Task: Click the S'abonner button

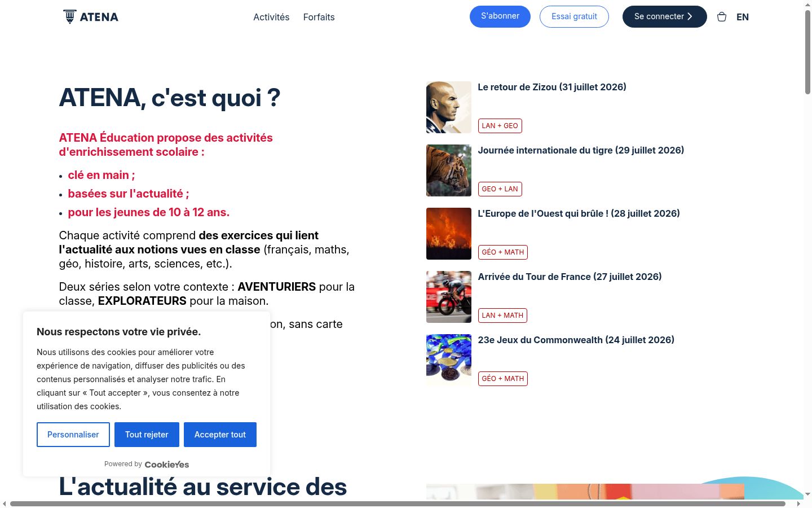Action: tap(500, 16)
